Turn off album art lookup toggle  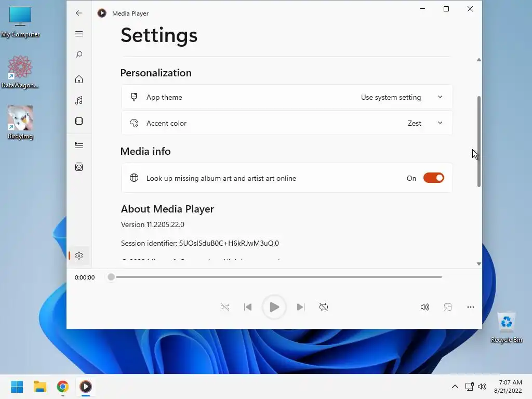point(434,178)
